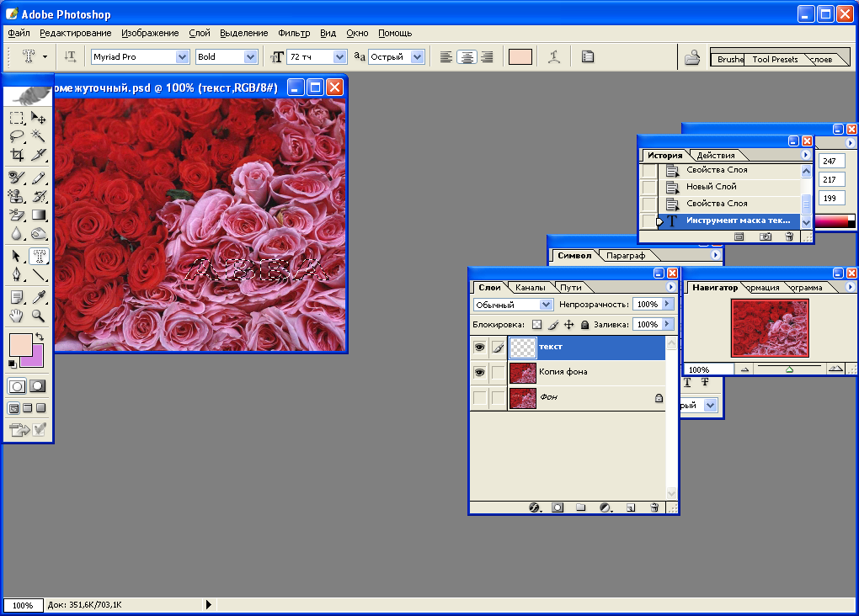Create new layer set folder

[581, 507]
